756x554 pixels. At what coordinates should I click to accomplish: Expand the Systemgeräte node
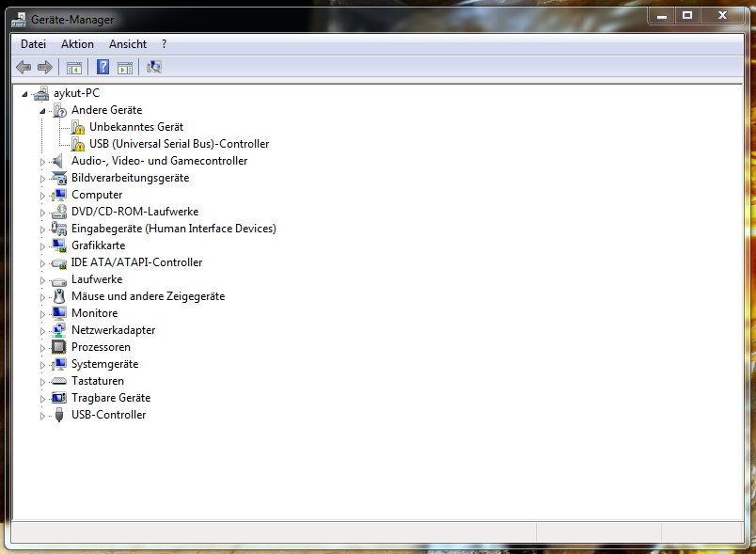coord(42,365)
